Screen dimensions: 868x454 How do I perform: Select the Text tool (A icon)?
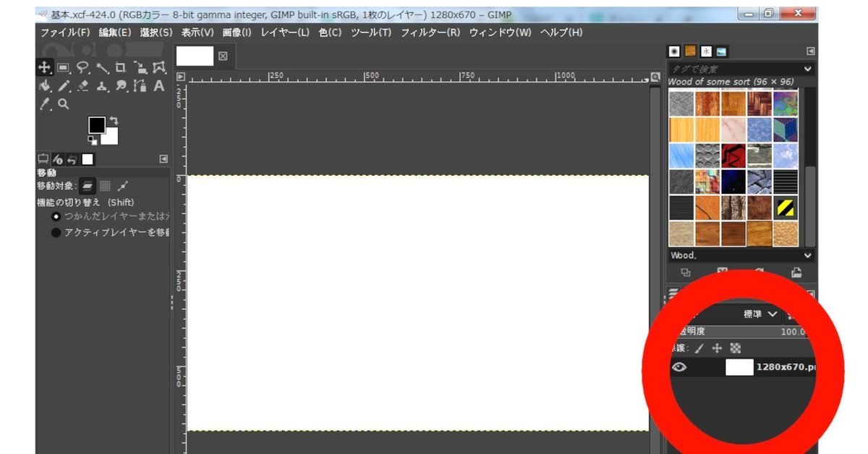pos(159,86)
